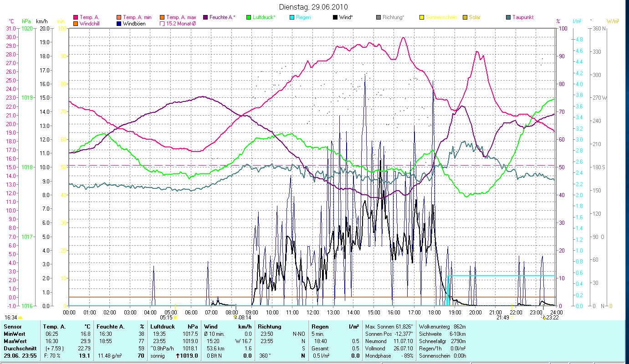Viewport: 629px width, 364px height.
Task: Click the 'Schneefallgr 2790m' entry
Action: 442,341
